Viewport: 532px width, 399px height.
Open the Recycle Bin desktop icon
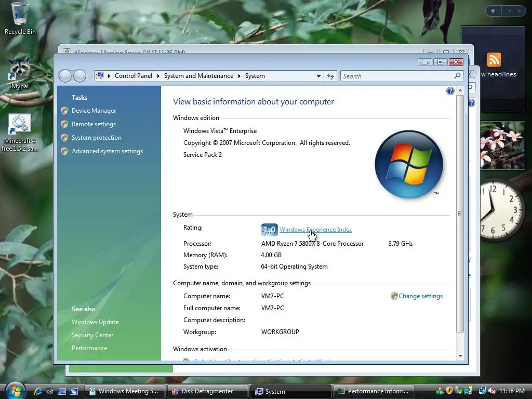[19, 19]
